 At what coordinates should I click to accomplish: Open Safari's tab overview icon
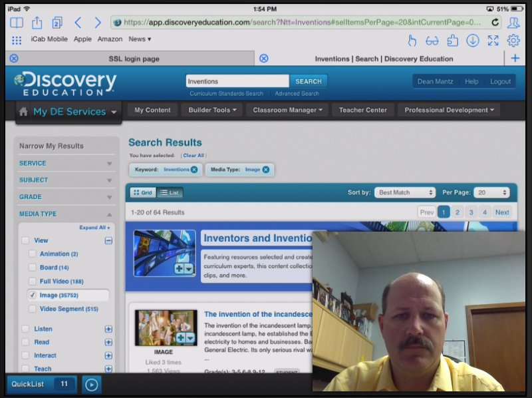[x=56, y=22]
